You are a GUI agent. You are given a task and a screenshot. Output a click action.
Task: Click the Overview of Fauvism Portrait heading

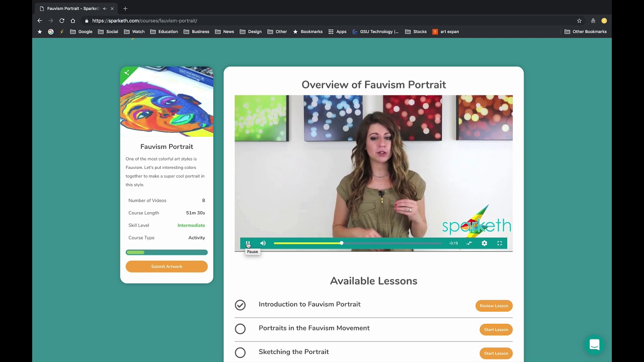[x=374, y=84]
